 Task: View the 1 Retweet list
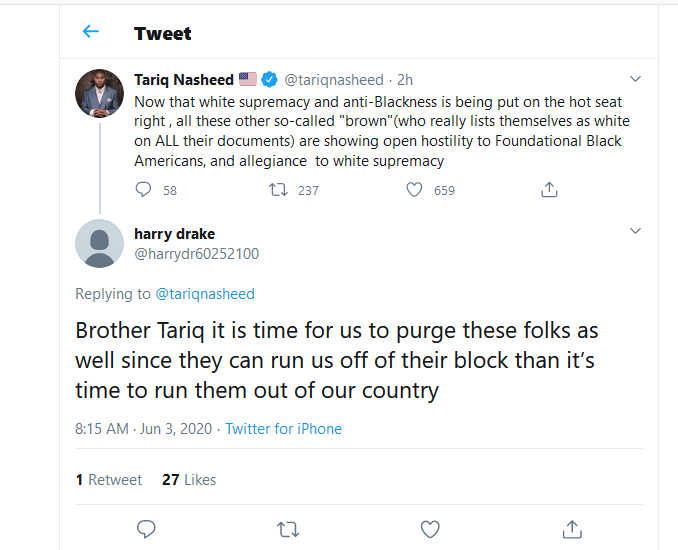point(109,480)
